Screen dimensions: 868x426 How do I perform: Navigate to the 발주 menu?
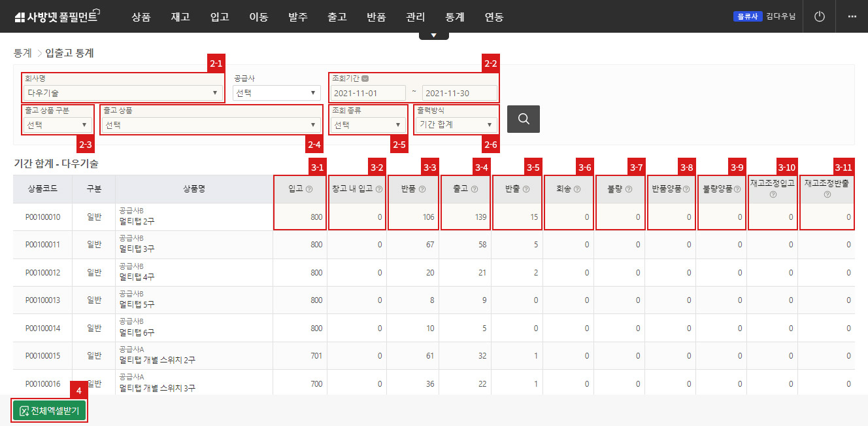[x=298, y=17]
